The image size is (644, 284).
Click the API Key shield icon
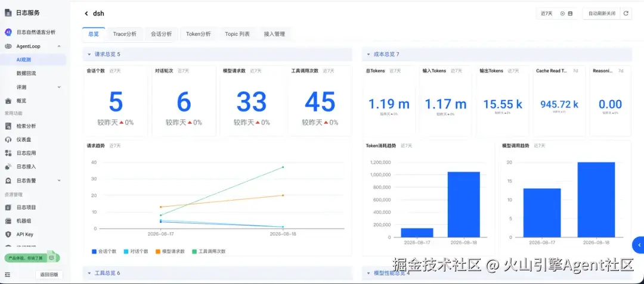coord(8,235)
